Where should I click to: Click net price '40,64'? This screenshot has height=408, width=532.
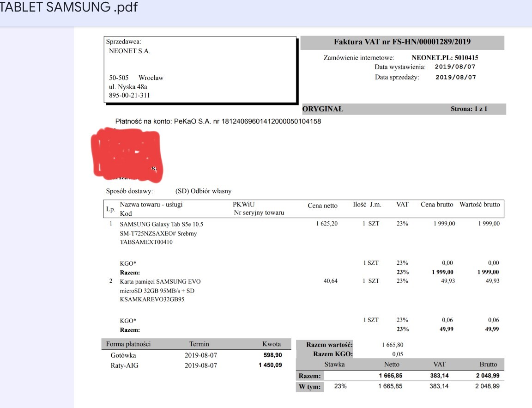pyautogui.click(x=331, y=281)
